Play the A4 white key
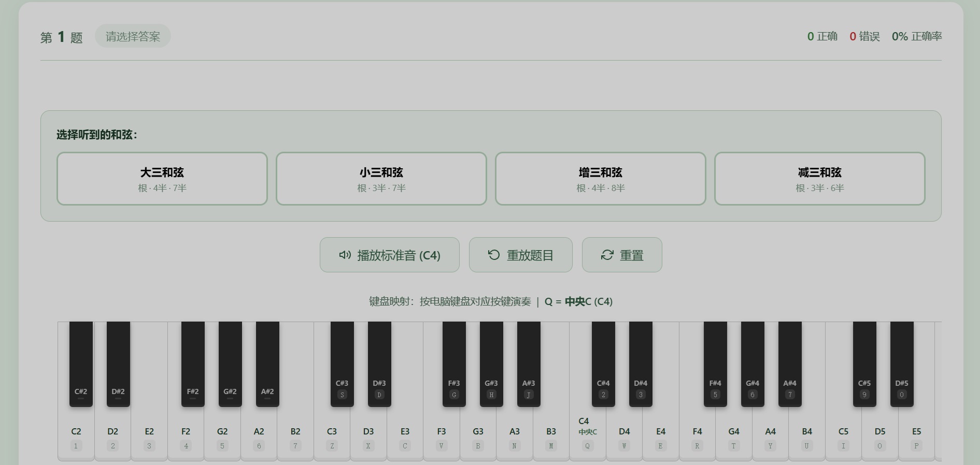980x465 pixels. coord(771,435)
